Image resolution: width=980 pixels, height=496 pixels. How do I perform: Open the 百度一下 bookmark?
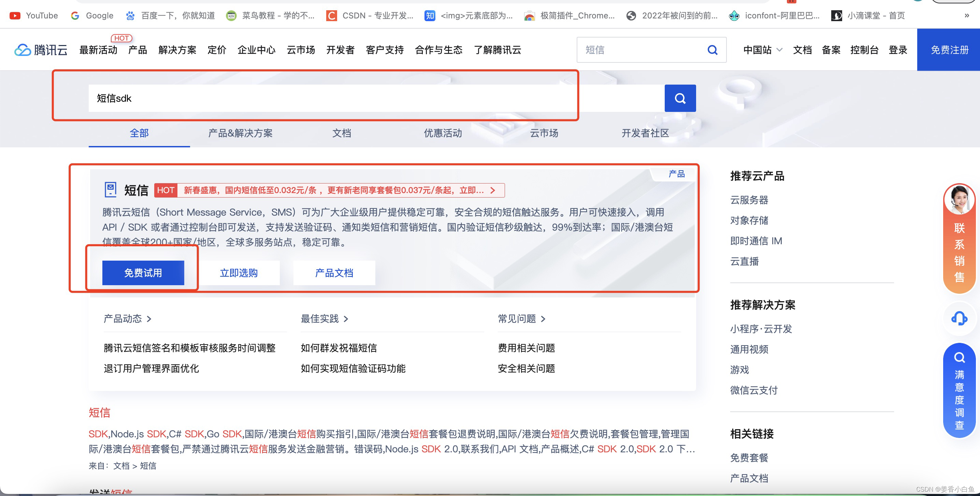170,16
